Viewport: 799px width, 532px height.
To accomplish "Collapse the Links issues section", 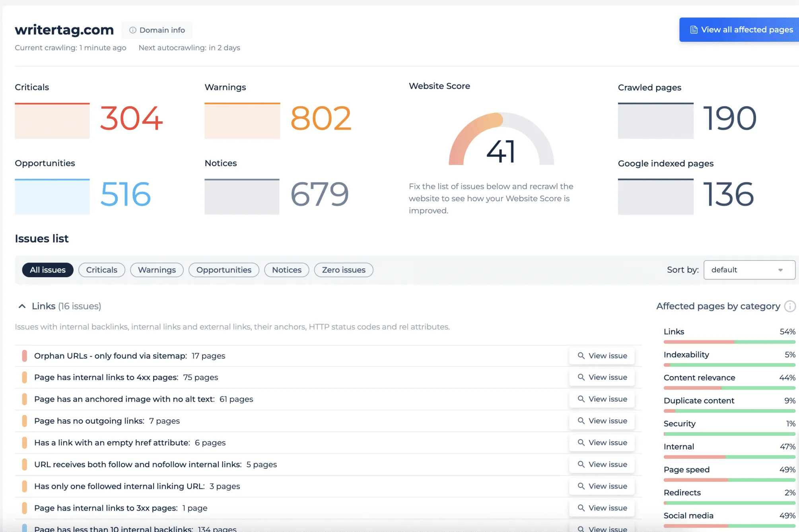I will coord(22,306).
